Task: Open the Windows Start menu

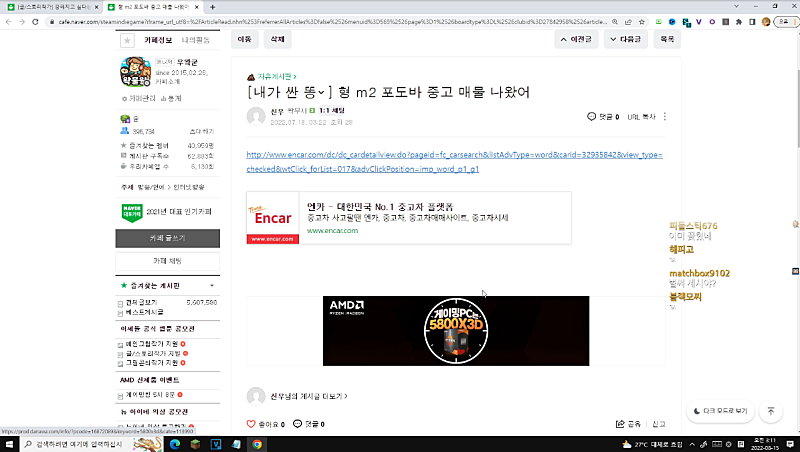Action: (x=9, y=444)
